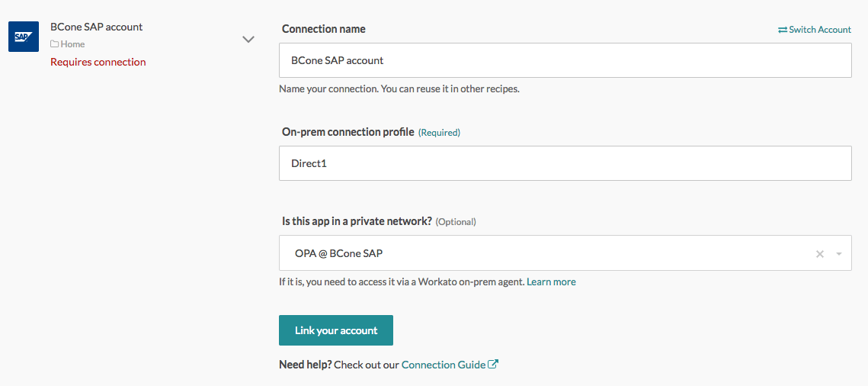Focus the On-prem connection profile field
Screen dimensions: 868x386
(x=565, y=163)
